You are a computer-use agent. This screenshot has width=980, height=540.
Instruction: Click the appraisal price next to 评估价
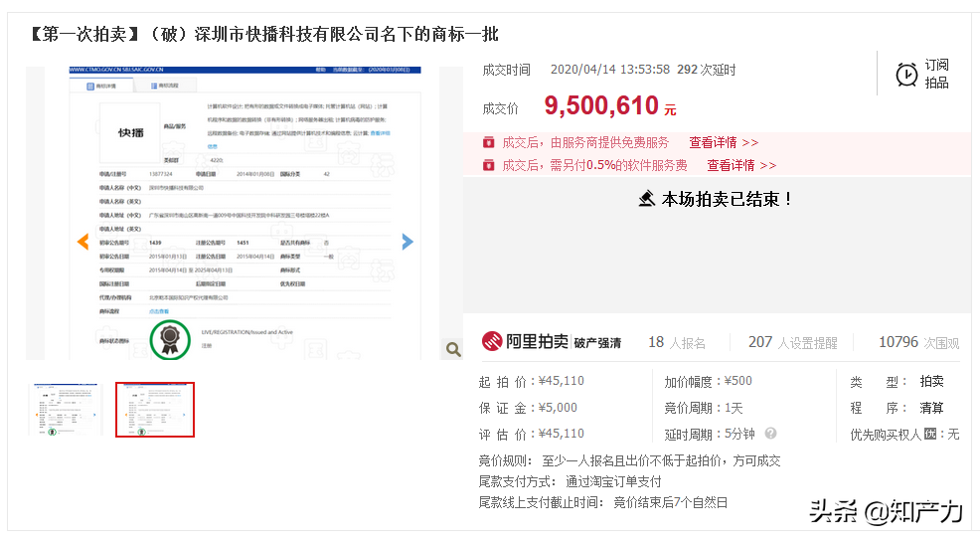pyautogui.click(x=562, y=434)
